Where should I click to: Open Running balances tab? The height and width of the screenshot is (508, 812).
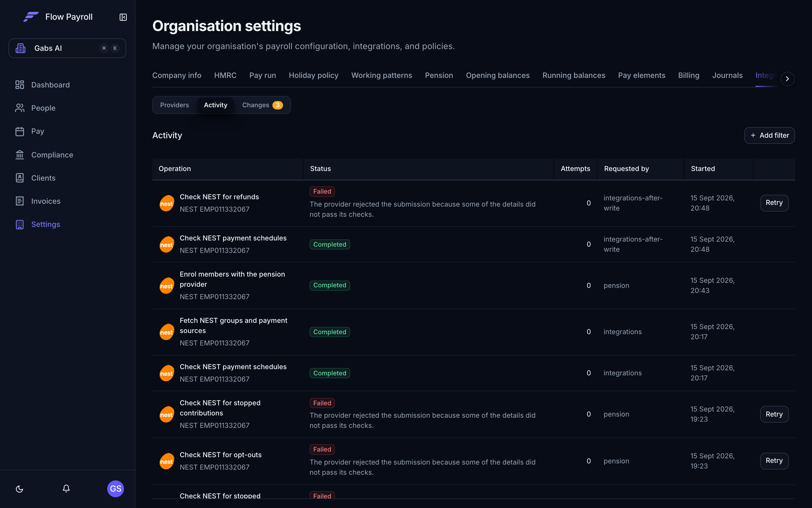(574, 75)
